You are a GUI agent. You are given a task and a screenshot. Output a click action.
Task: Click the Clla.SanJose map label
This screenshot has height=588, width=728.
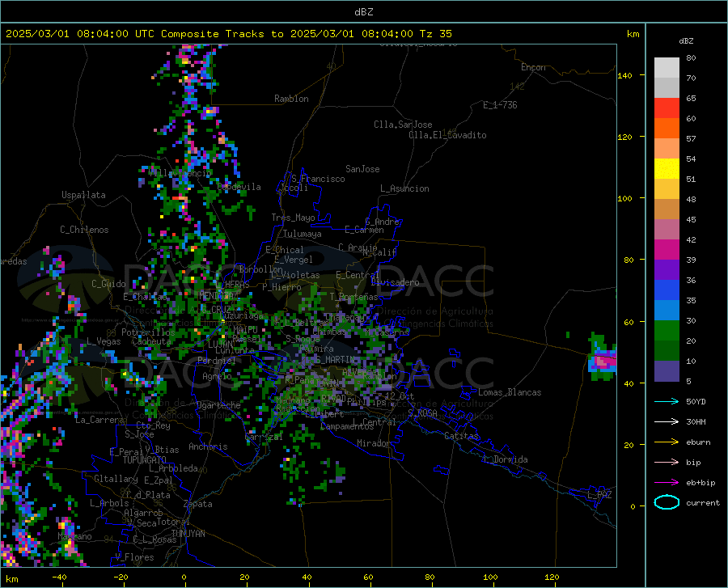[x=403, y=125]
